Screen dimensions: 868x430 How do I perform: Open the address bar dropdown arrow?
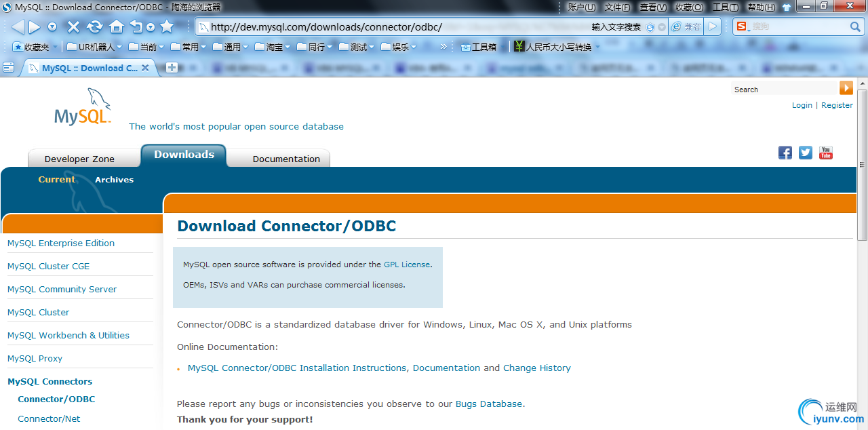tap(662, 27)
